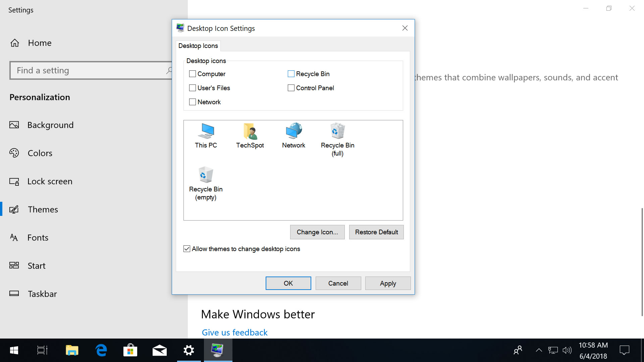Disable allow themes to change desktop icons

[x=187, y=249]
